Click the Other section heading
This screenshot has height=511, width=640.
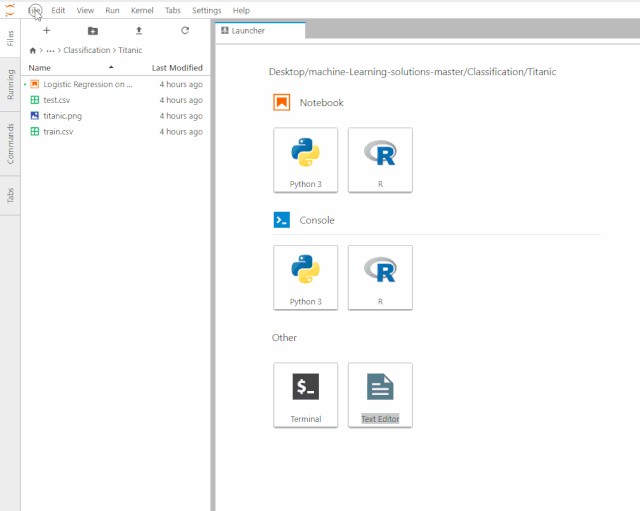(x=284, y=338)
